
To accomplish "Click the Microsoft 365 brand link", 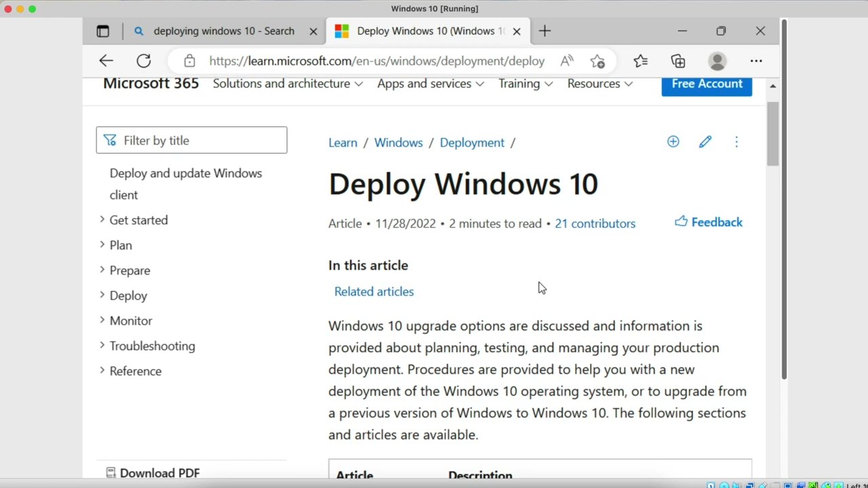I will [151, 83].
